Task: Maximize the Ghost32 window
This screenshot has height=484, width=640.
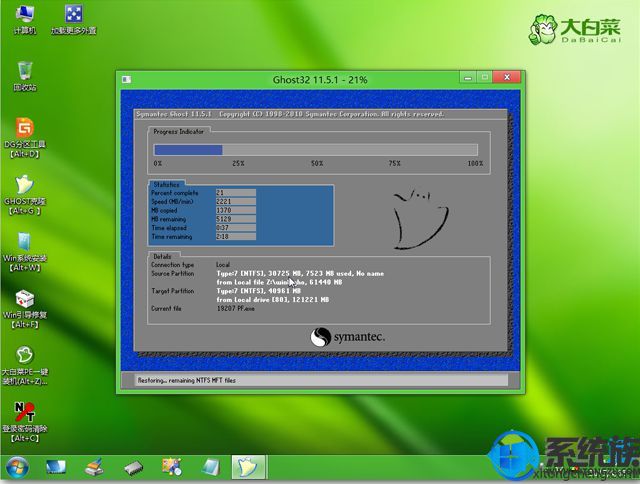Action: click(x=484, y=77)
